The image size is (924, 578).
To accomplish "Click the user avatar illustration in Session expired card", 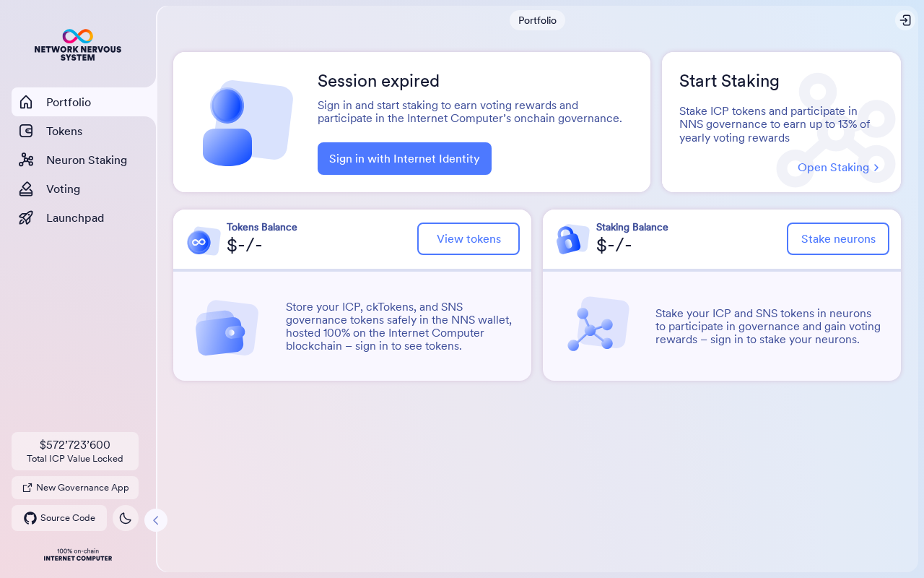I will [x=247, y=123].
